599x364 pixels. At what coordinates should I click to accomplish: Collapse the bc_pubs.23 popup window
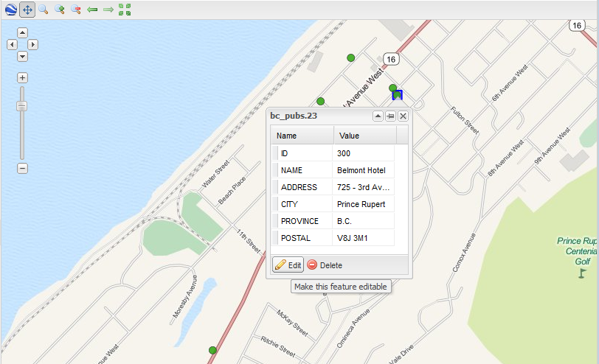[x=378, y=116]
